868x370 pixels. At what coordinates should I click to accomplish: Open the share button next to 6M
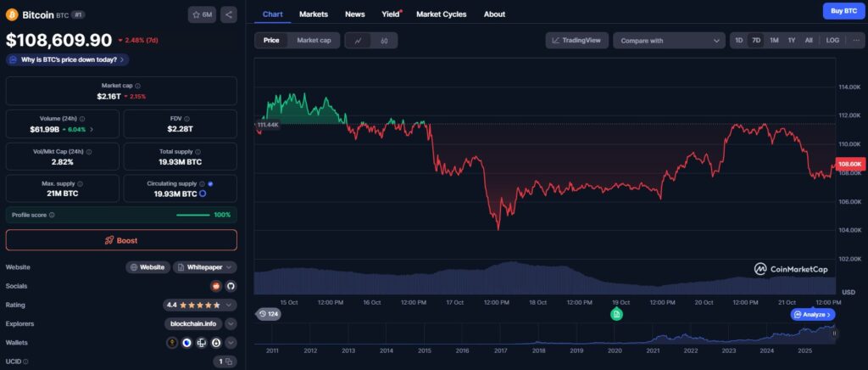coord(229,15)
